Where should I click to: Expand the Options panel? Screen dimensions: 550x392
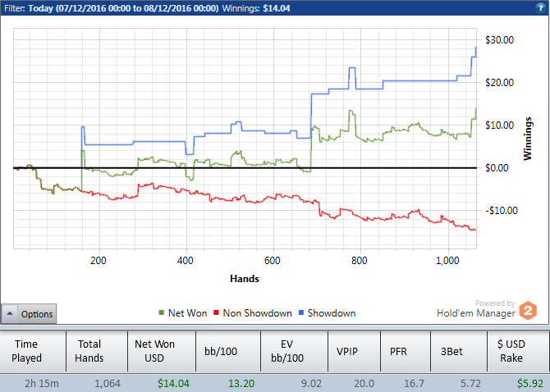[x=29, y=313]
